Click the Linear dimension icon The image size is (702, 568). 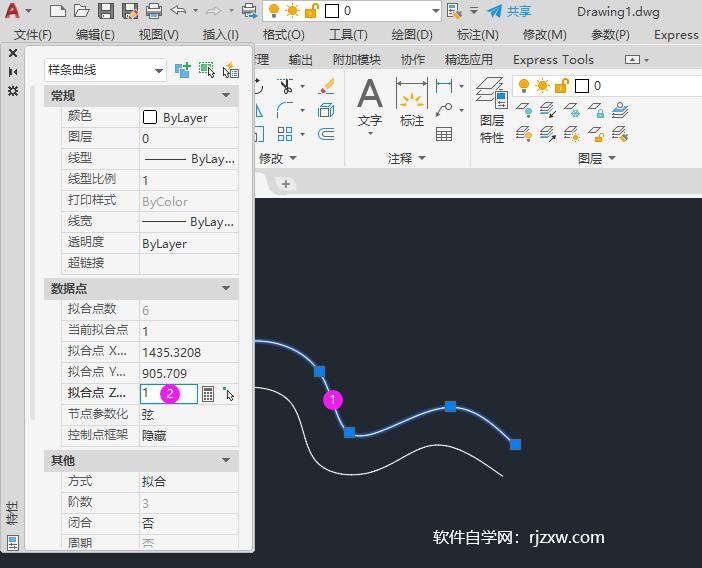[444, 85]
